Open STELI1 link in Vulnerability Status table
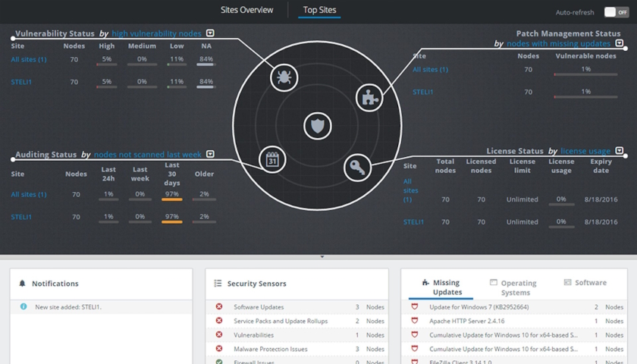Screen dimensions: 637x364 click(x=21, y=82)
